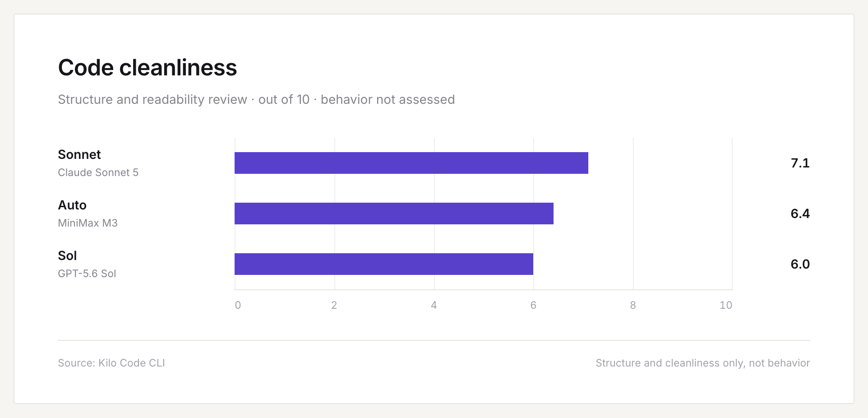Click the MiniMax M3 sublabel
868x418 pixels.
tap(88, 223)
